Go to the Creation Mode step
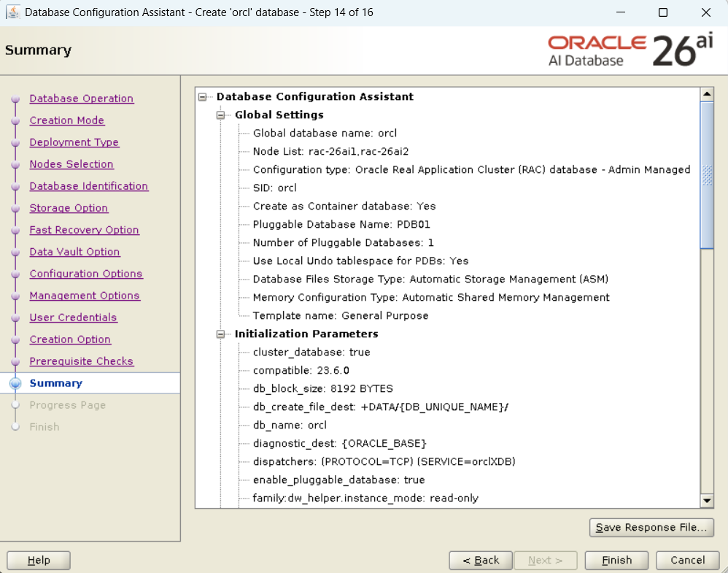Image resolution: width=728 pixels, height=573 pixels. pos(66,120)
